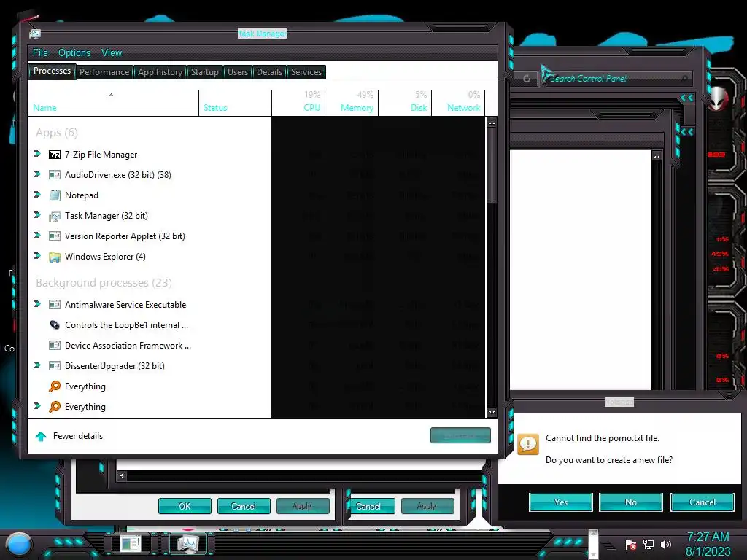Expand the Version Reporter Applet row
747x560 pixels.
pos(37,236)
